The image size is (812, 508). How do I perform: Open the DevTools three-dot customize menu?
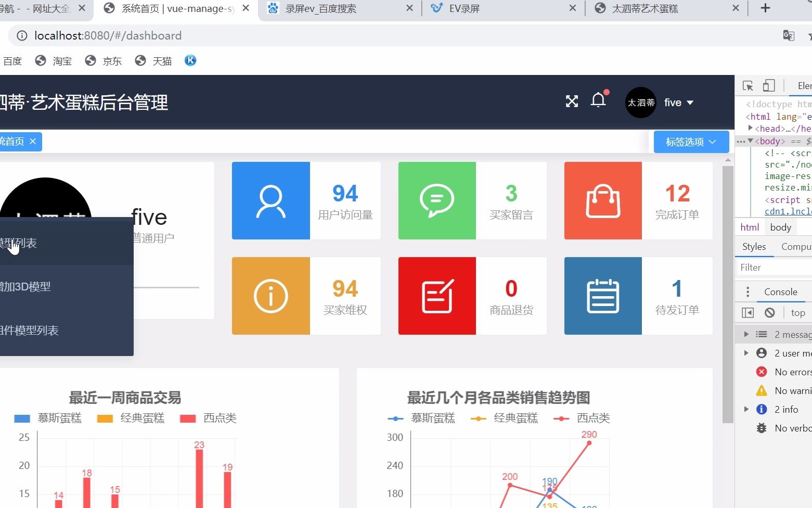(747, 291)
